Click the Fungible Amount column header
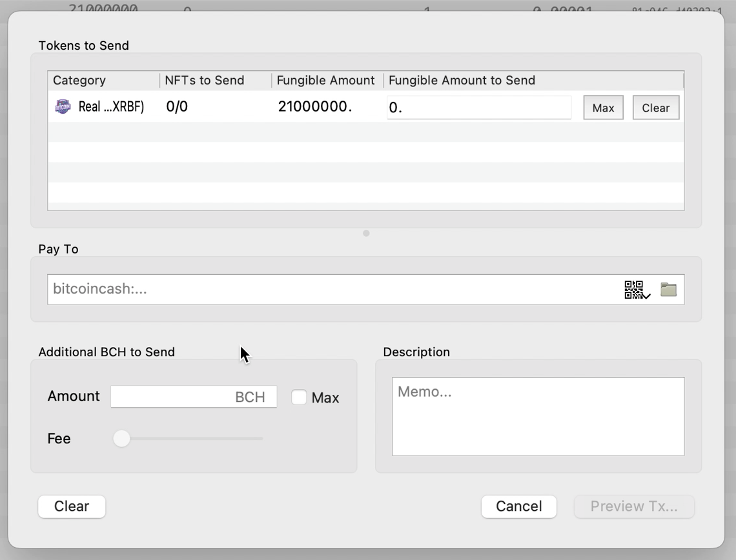The height and width of the screenshot is (560, 736). coord(325,80)
